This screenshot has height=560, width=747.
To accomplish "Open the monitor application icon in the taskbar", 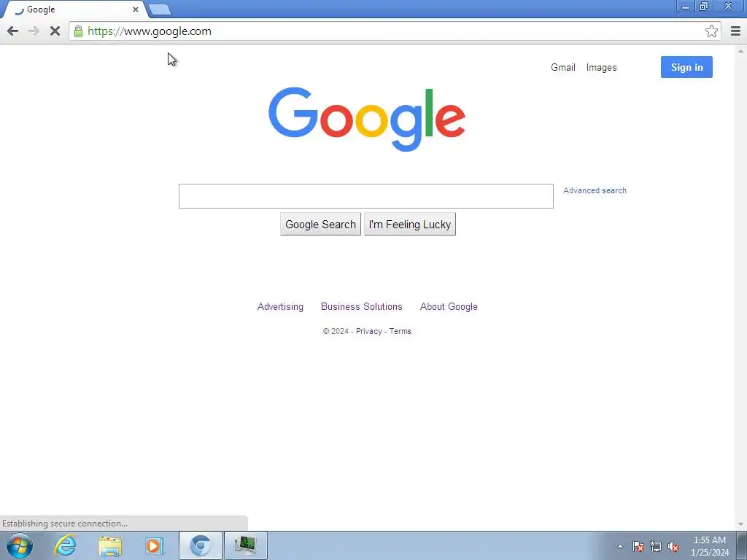I will click(x=245, y=545).
